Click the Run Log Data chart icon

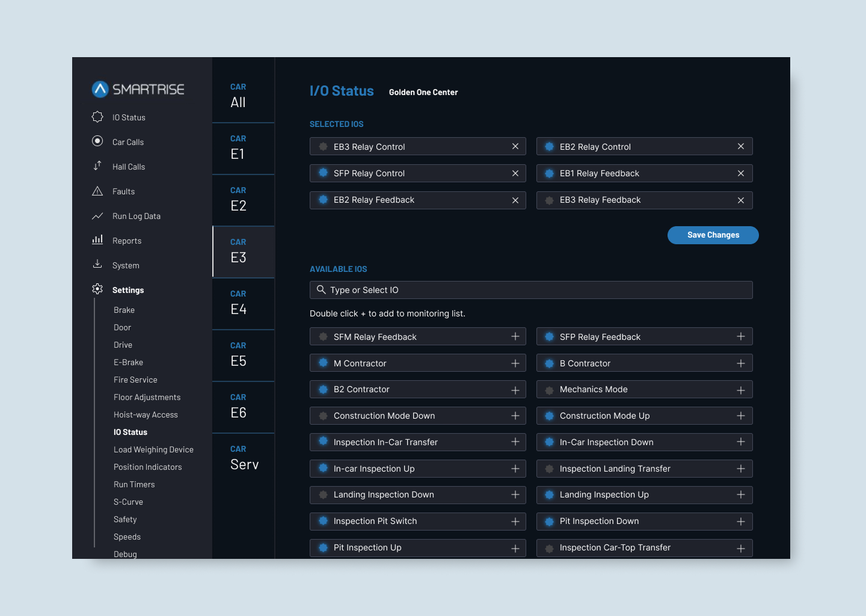pos(97,216)
